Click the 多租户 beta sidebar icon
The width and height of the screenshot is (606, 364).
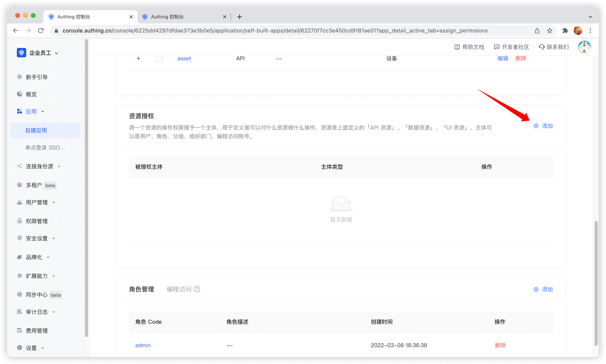coord(20,185)
